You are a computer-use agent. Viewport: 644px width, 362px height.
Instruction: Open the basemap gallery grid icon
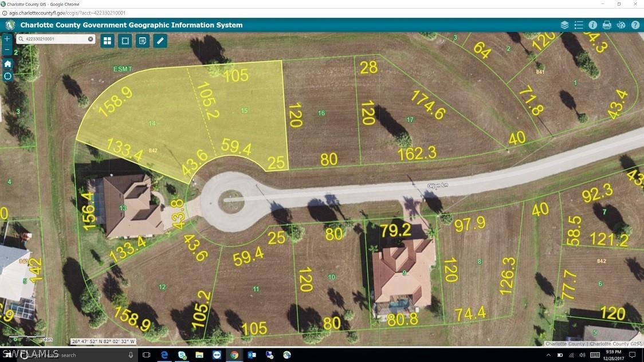pyautogui.click(x=107, y=41)
